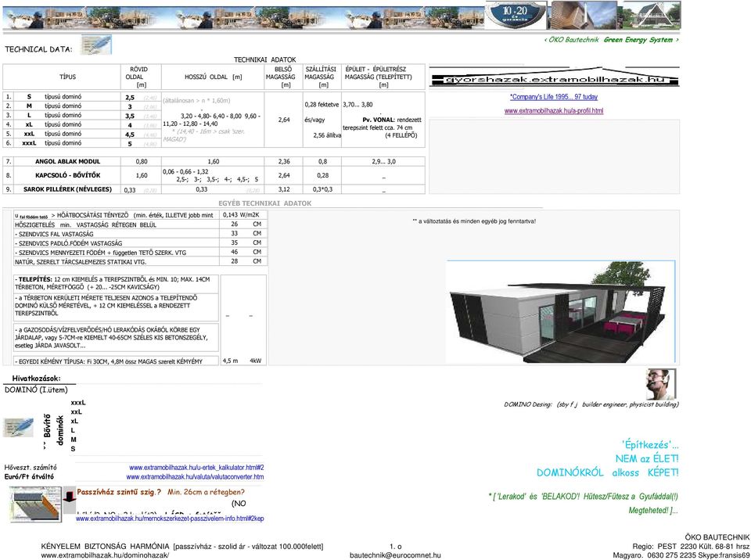Click the M típusú dominó row label
This screenshot has width=751, height=560.
click(x=54, y=106)
